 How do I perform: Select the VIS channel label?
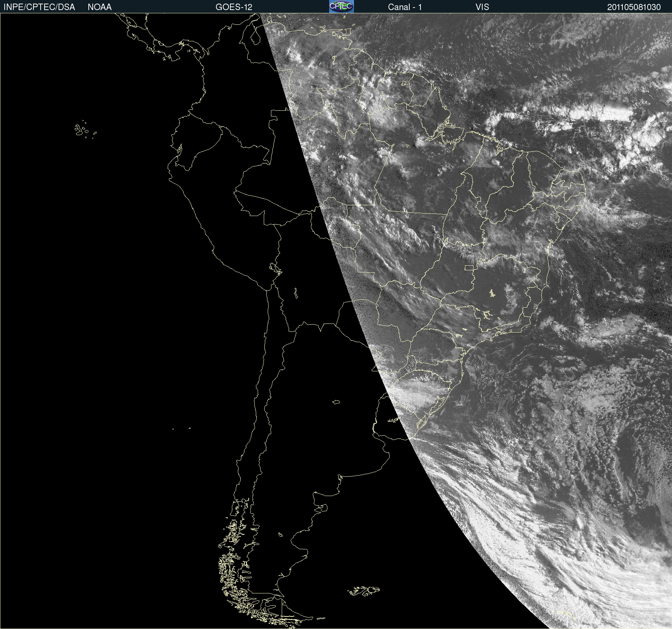[x=482, y=7]
